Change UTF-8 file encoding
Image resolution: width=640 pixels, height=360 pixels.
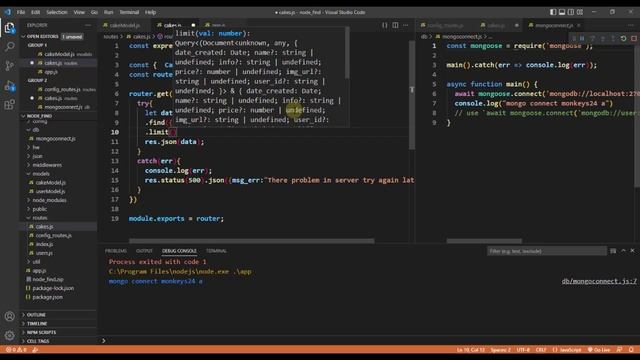tap(523, 350)
